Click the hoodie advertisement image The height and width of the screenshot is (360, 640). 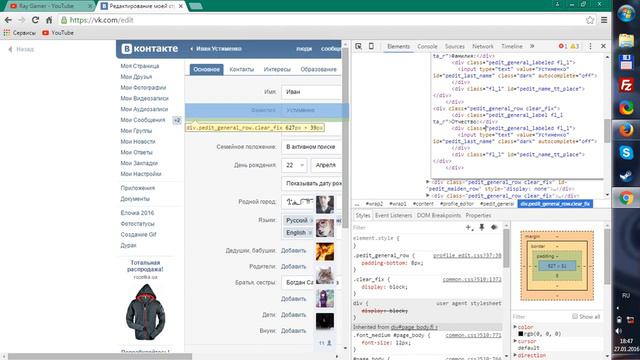coord(145,312)
